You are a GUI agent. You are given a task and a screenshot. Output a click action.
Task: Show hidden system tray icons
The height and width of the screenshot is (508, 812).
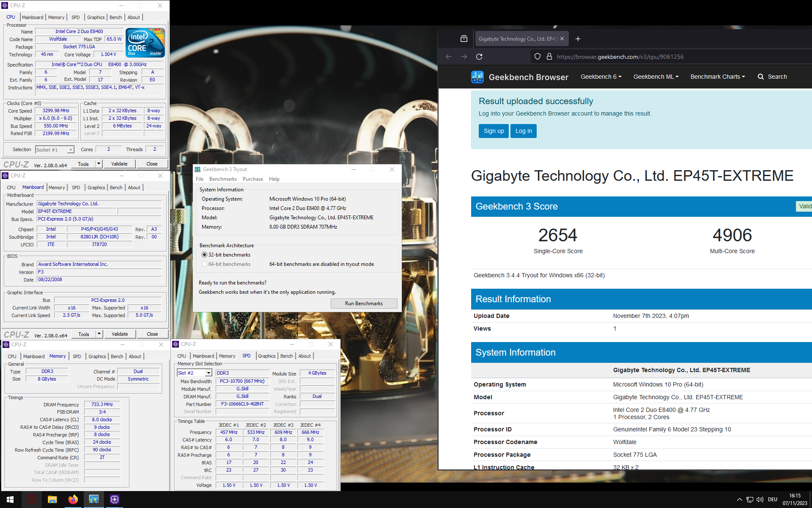739,500
